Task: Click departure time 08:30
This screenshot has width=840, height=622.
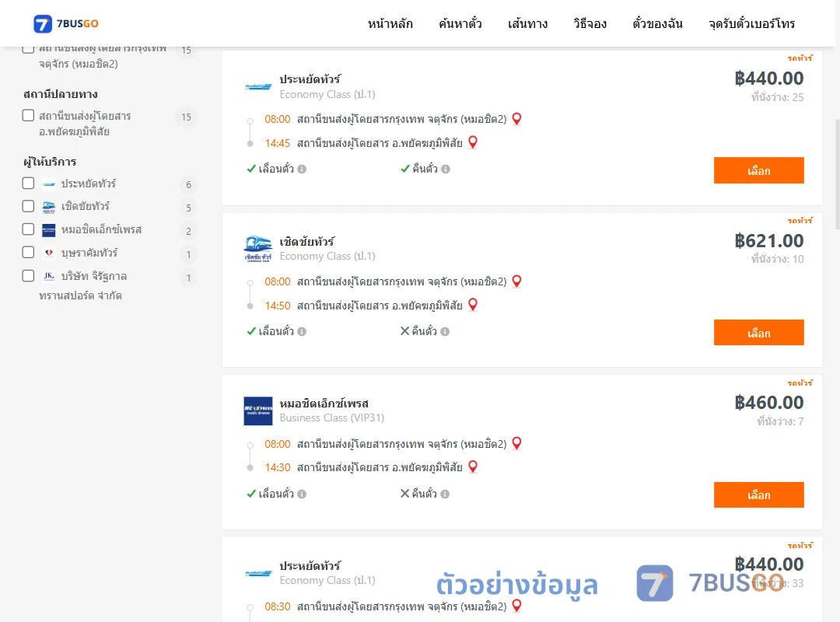Action: pos(278,606)
